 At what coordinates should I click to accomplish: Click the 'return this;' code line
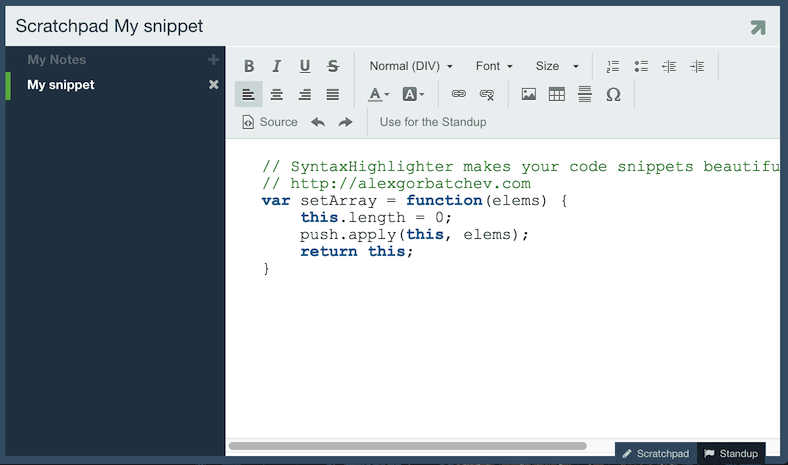(x=357, y=251)
